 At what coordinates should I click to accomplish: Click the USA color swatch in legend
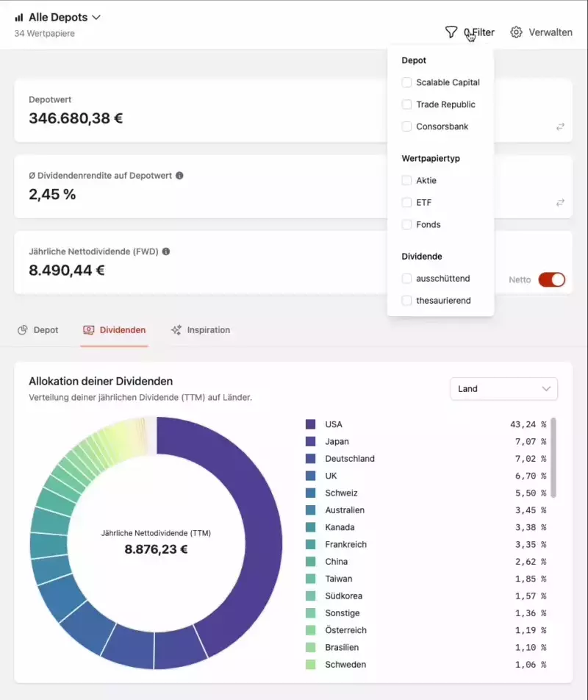pyautogui.click(x=311, y=424)
